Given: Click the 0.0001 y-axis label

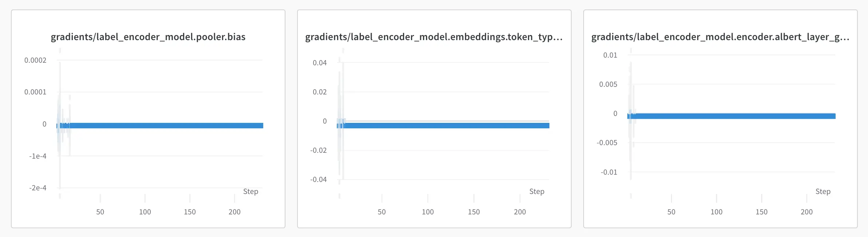Looking at the screenshot, I should (35, 92).
